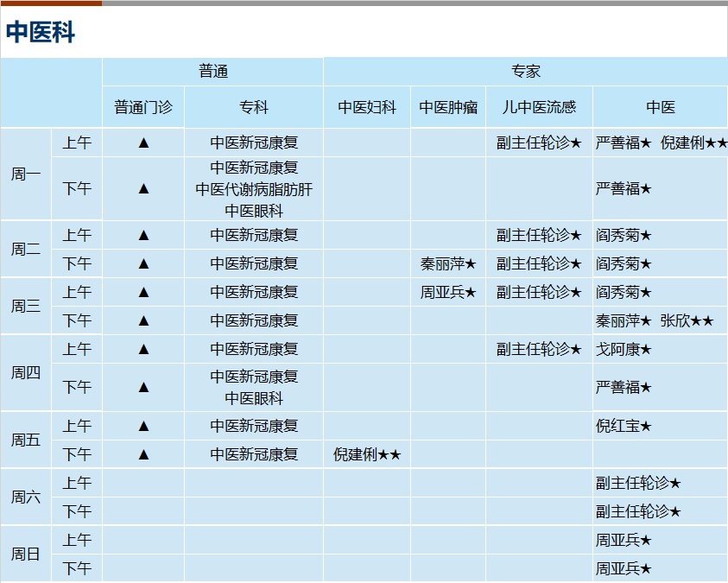The image size is (728, 583).
Task: Select the ▲ in Thursday afternoon 普通门诊
Action: pyautogui.click(x=143, y=388)
